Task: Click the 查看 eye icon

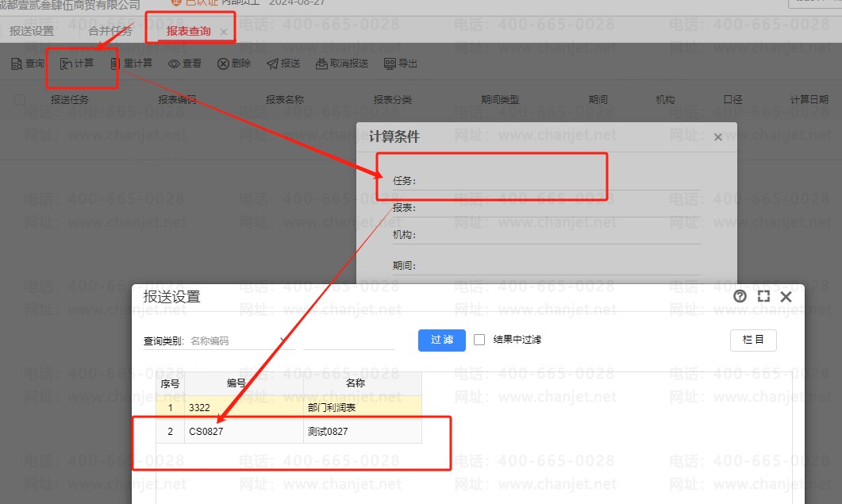Action: [x=174, y=64]
